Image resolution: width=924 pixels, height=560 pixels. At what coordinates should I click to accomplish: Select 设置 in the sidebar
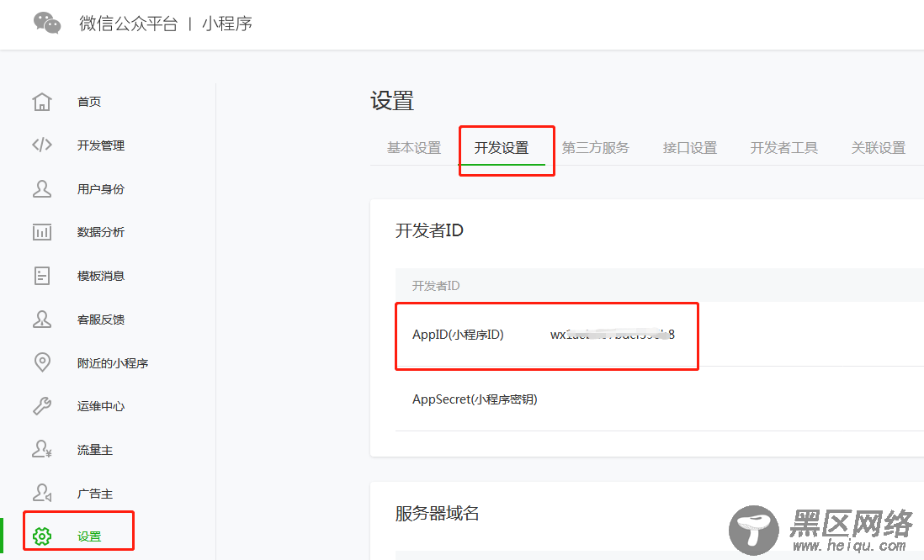pos(89,536)
